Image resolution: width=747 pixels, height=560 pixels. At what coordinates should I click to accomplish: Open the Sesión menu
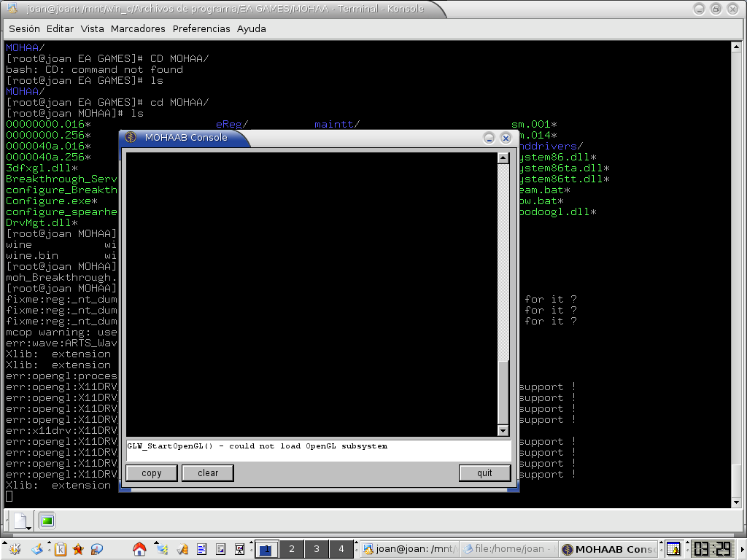pyautogui.click(x=24, y=29)
